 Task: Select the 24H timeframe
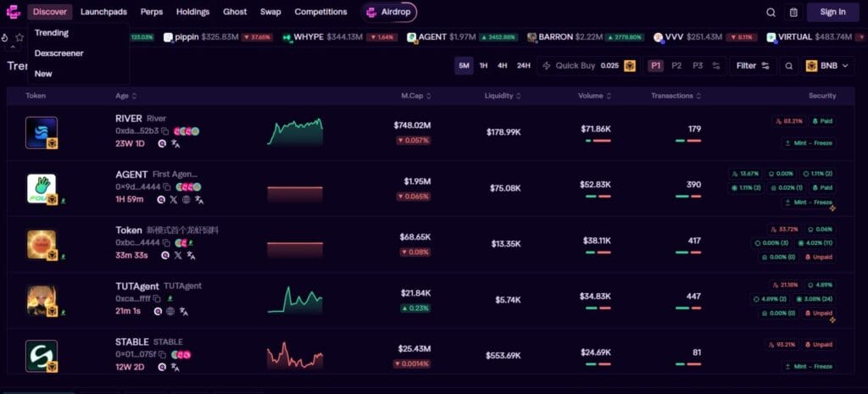523,66
